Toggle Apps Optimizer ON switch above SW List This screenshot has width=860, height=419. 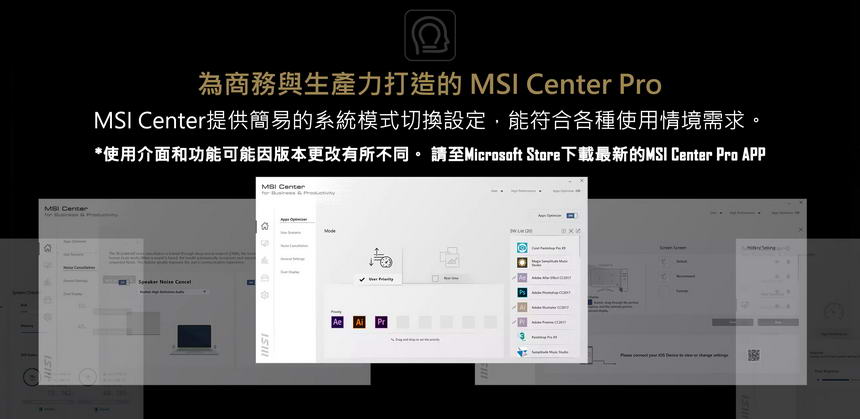571,216
